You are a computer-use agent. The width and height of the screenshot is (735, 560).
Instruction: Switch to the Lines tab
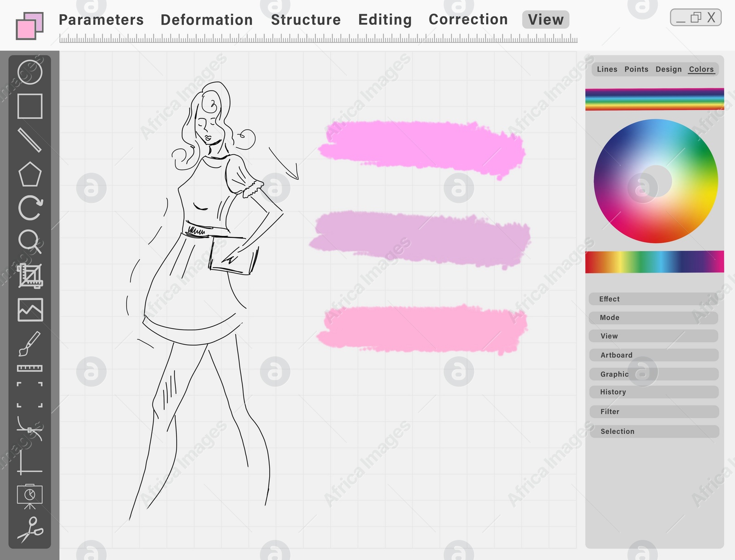coord(607,69)
